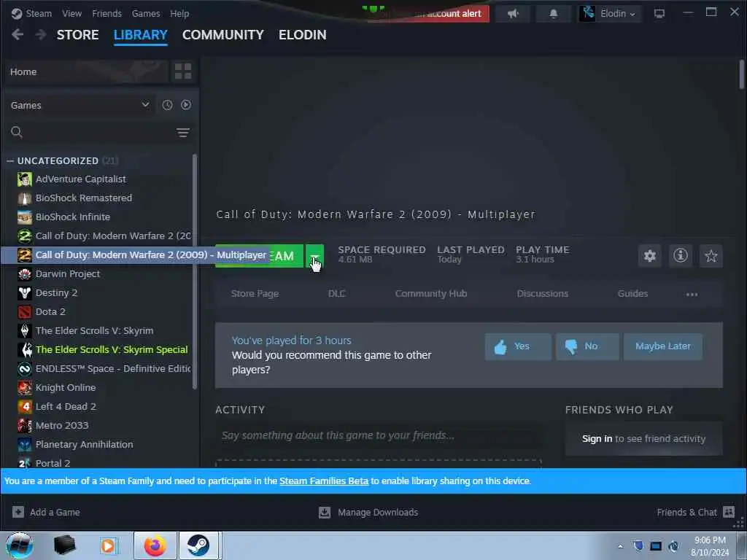Open The Elder Scrolls V: Skyrim Special Edition
Image resolution: width=747 pixels, height=560 pixels.
(112, 349)
